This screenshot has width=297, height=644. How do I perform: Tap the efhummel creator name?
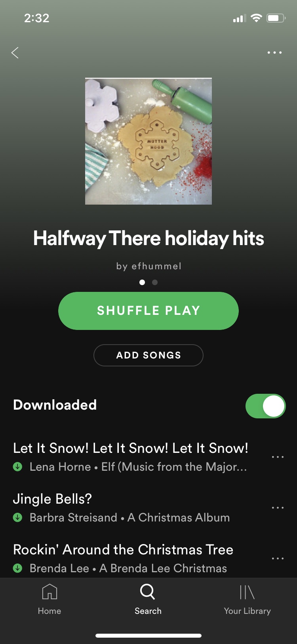(156, 266)
